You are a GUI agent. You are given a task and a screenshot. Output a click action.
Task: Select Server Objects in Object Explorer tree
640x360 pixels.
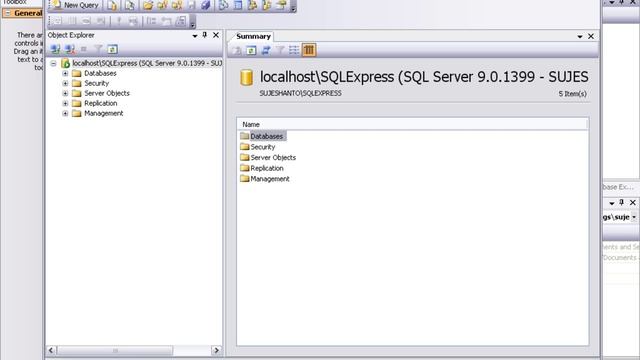[107, 93]
